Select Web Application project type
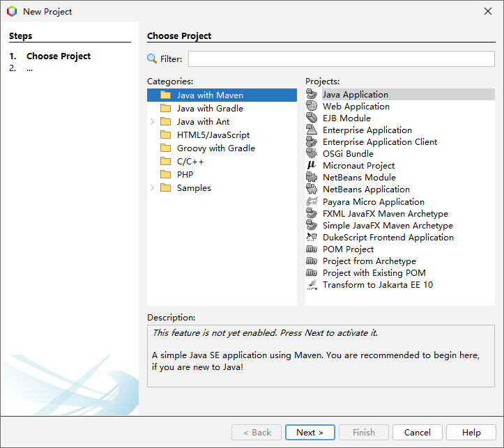This screenshot has height=448, width=504. pyautogui.click(x=356, y=107)
